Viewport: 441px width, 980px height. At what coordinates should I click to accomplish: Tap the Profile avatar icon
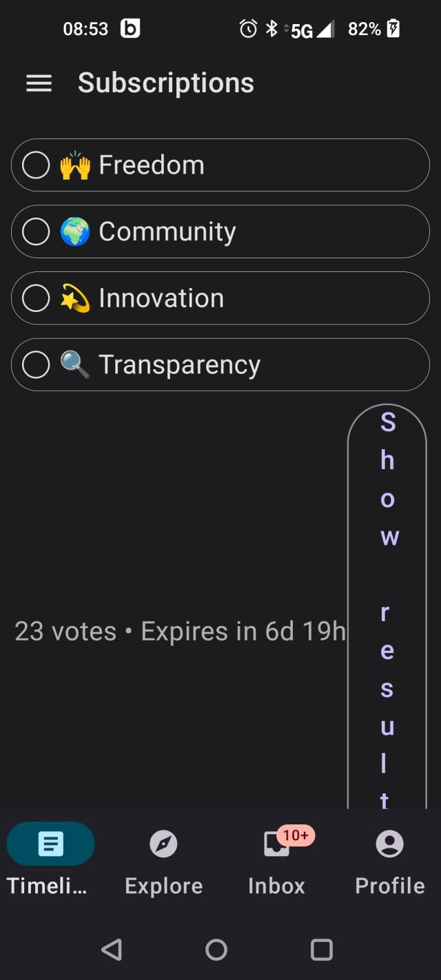coord(389,844)
